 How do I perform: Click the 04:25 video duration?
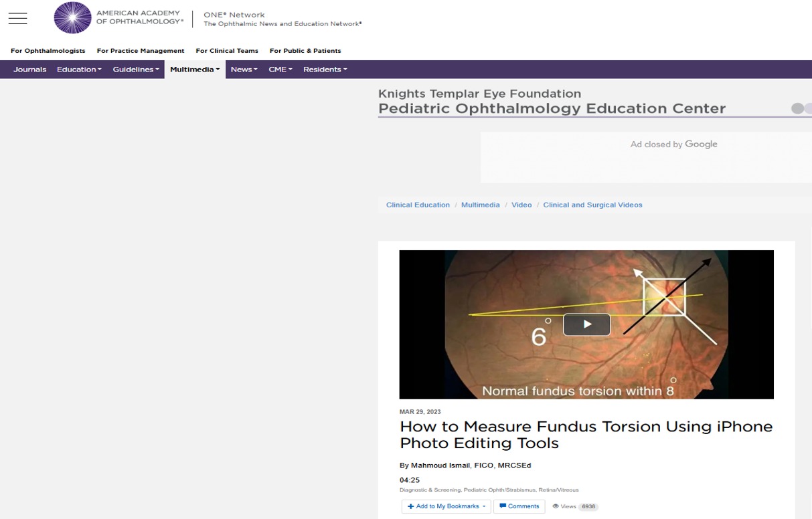click(x=410, y=480)
